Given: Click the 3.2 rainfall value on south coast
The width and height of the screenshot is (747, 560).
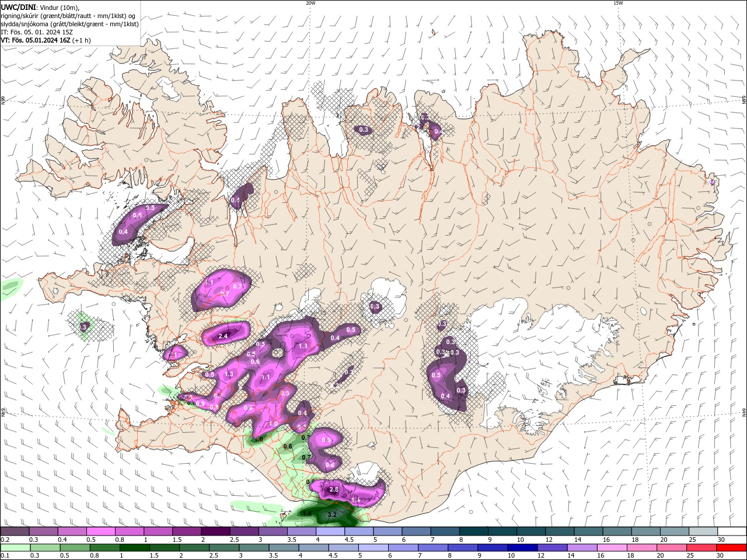Looking at the screenshot, I should pyautogui.click(x=332, y=514).
